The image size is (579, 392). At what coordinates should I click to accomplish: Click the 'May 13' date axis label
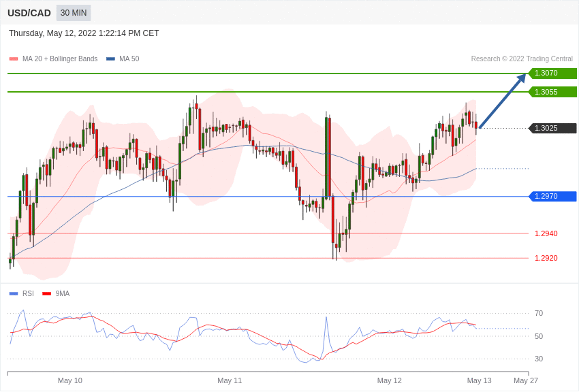click(x=480, y=380)
